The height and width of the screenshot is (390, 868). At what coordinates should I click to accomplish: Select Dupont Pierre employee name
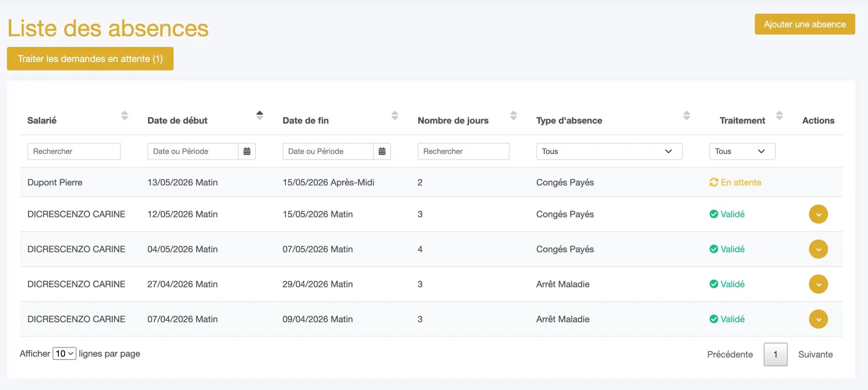[55, 182]
